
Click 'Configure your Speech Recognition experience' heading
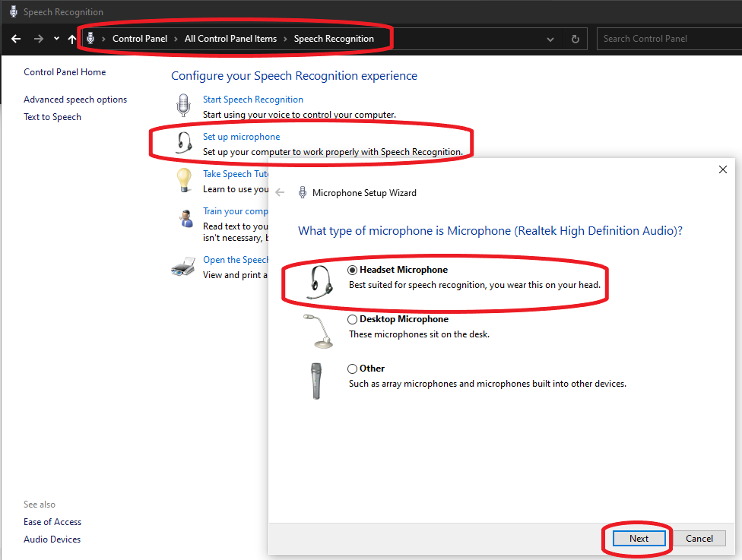click(x=294, y=76)
